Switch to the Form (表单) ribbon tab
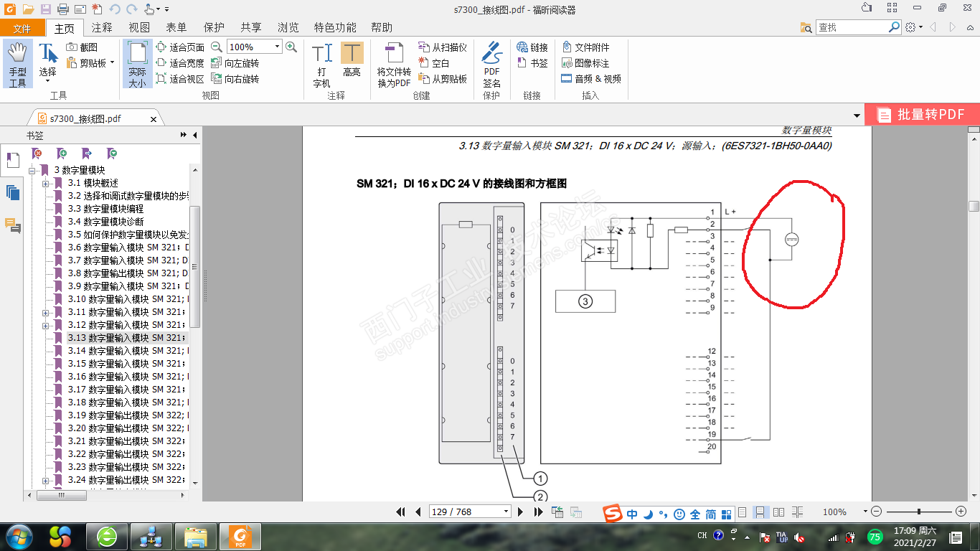Viewport: 980px width, 551px height. (176, 28)
